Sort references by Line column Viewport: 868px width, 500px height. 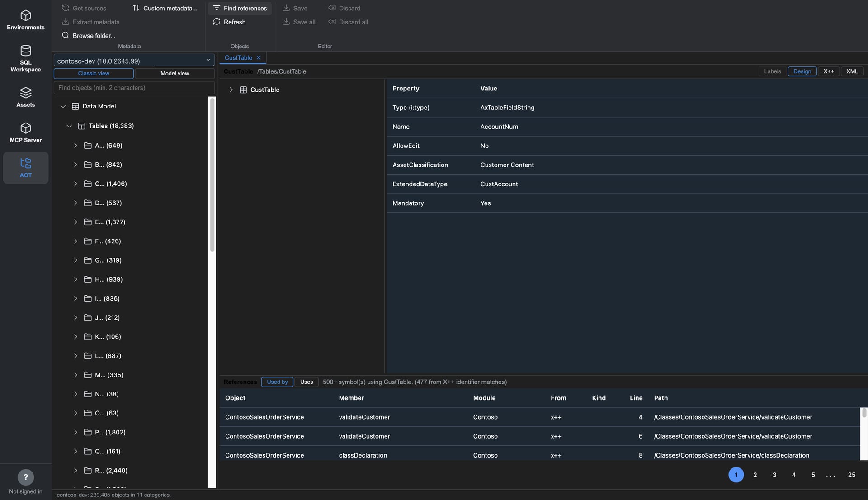tap(636, 398)
